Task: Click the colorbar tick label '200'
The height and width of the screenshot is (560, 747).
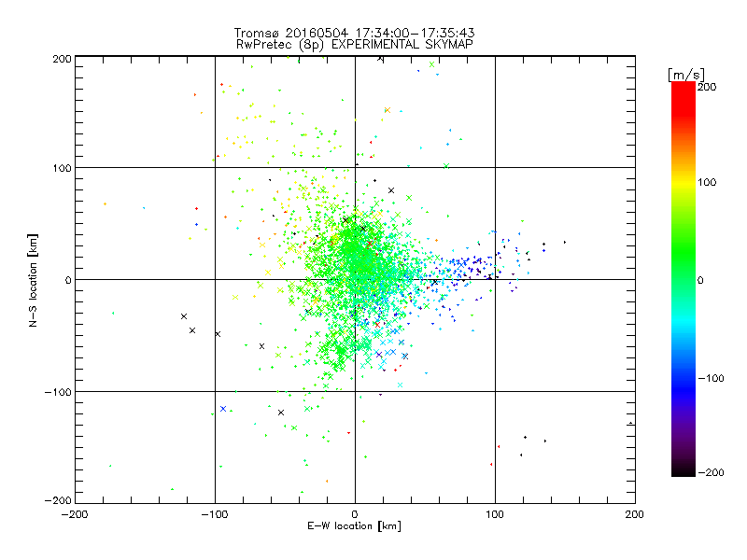Action: coord(707,87)
